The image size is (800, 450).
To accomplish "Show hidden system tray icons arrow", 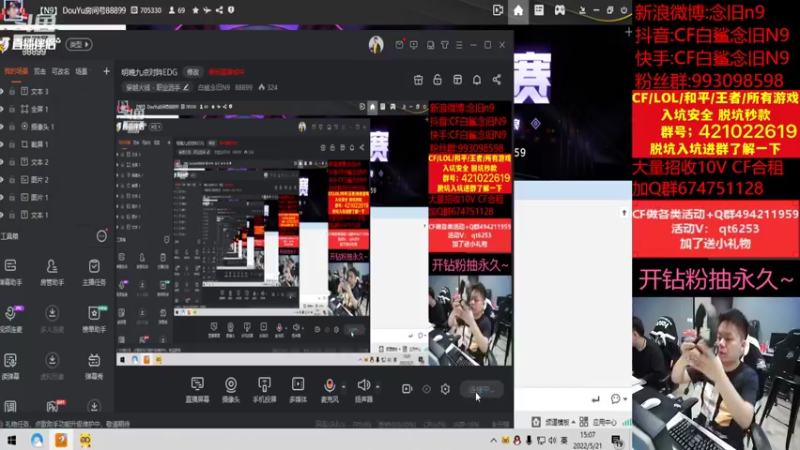I will pos(493,440).
